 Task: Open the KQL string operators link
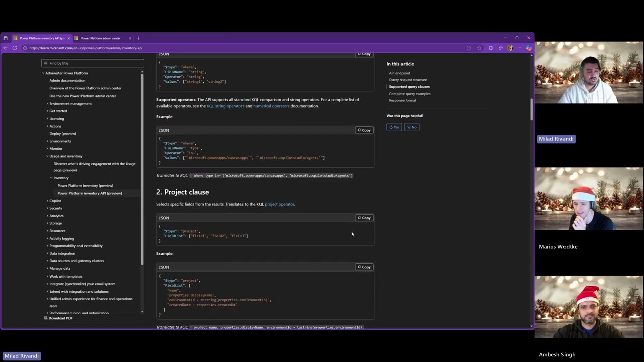coord(225,106)
